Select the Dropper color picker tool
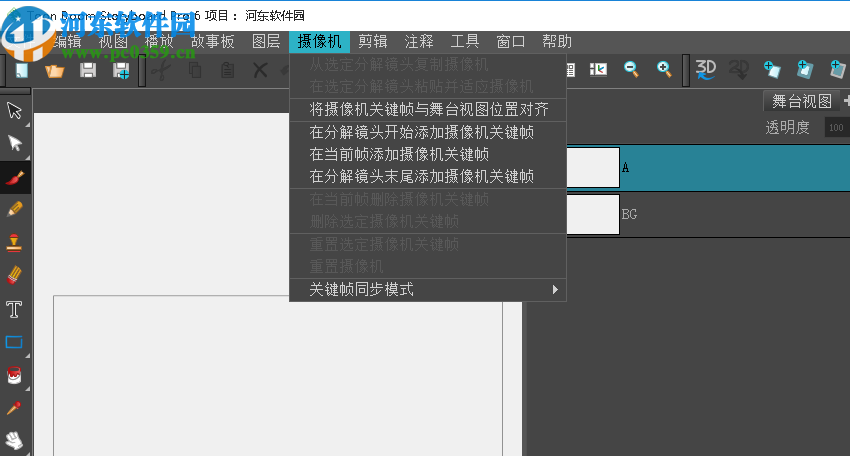 pyautogui.click(x=14, y=408)
